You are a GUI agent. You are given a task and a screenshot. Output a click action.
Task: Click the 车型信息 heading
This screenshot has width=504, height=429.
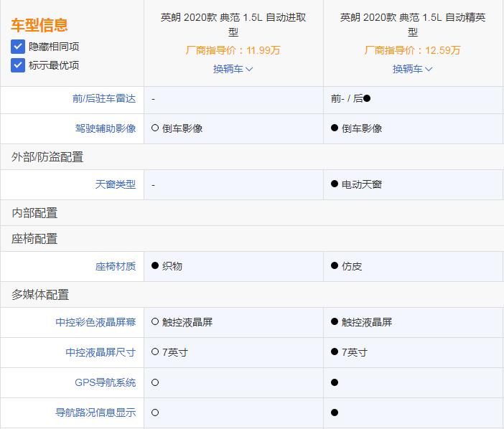(x=39, y=25)
